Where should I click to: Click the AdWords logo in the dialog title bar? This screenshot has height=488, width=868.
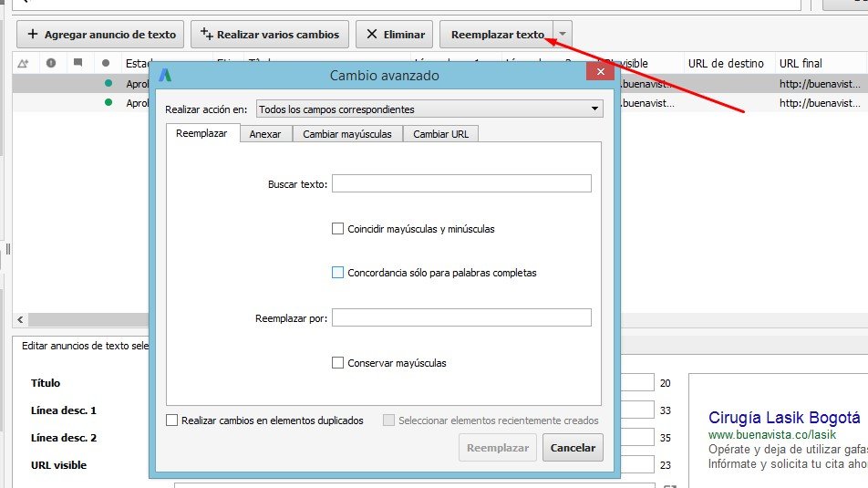[x=165, y=76]
